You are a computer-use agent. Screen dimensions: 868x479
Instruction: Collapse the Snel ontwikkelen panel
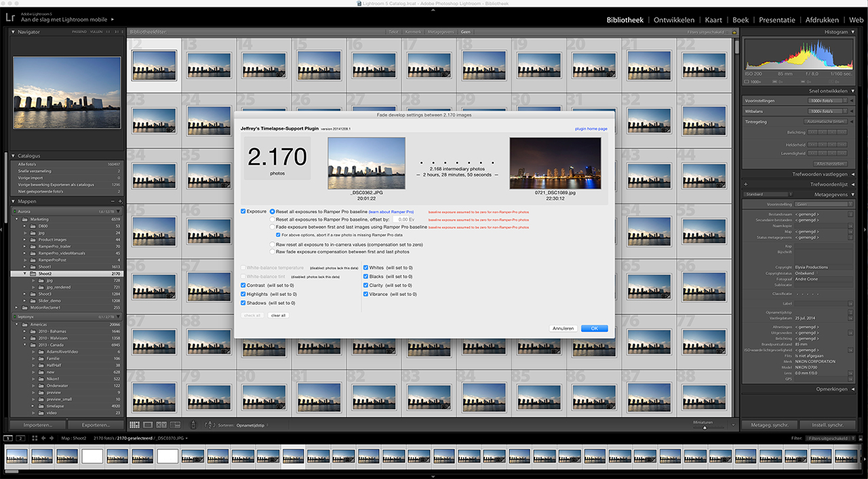[x=852, y=91]
